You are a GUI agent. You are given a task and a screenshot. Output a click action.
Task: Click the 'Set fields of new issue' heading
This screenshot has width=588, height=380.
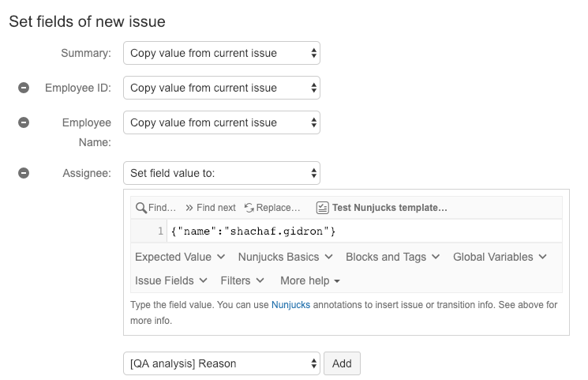point(87,21)
